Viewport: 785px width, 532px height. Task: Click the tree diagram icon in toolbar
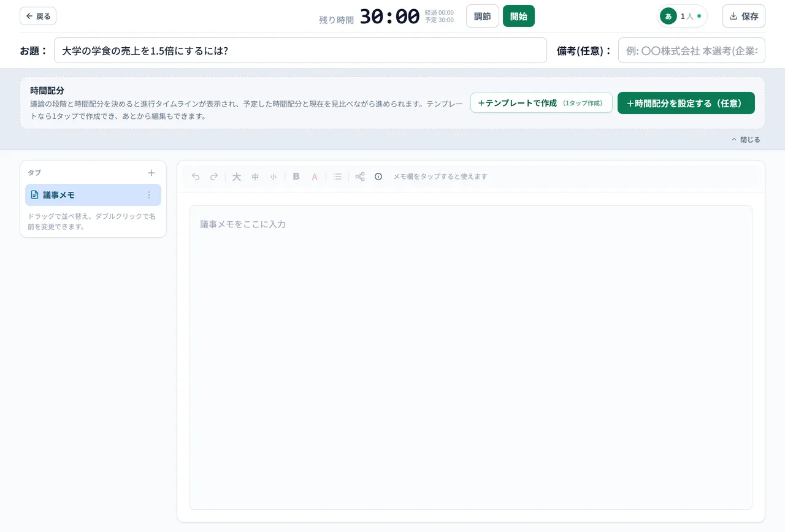[360, 177]
